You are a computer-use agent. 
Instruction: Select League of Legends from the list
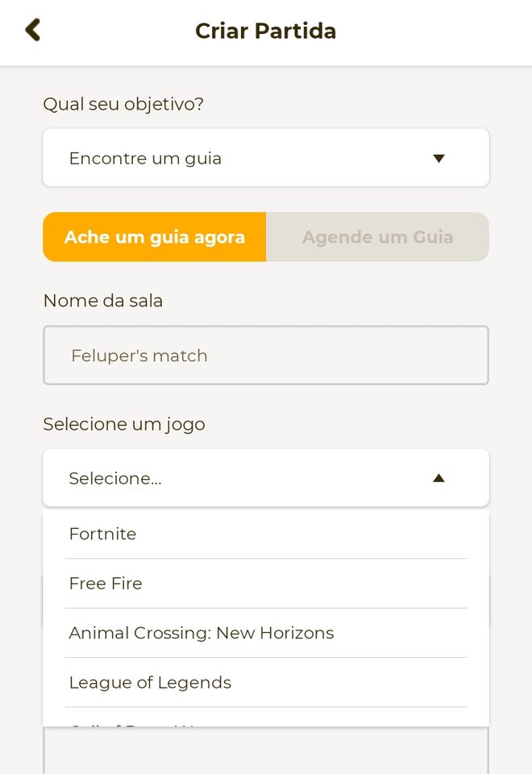[x=266, y=682]
